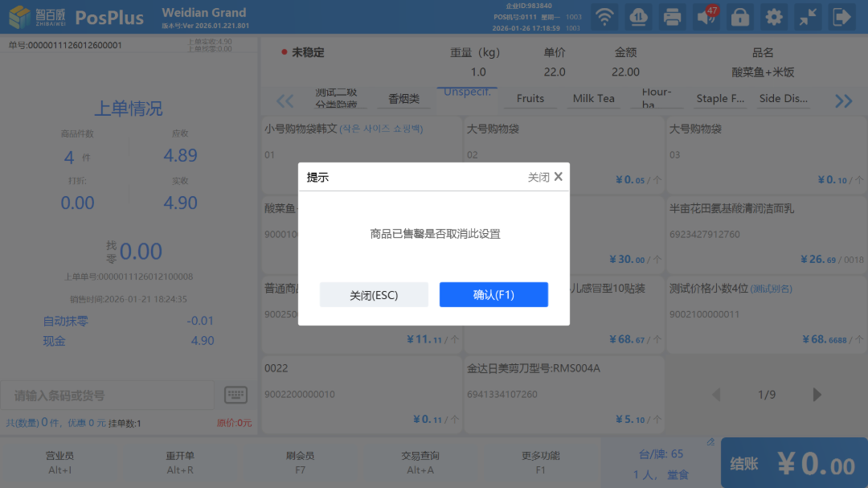Close the 提示 dialog with X
Image resolution: width=868 pixels, height=488 pixels.
pos(558,177)
